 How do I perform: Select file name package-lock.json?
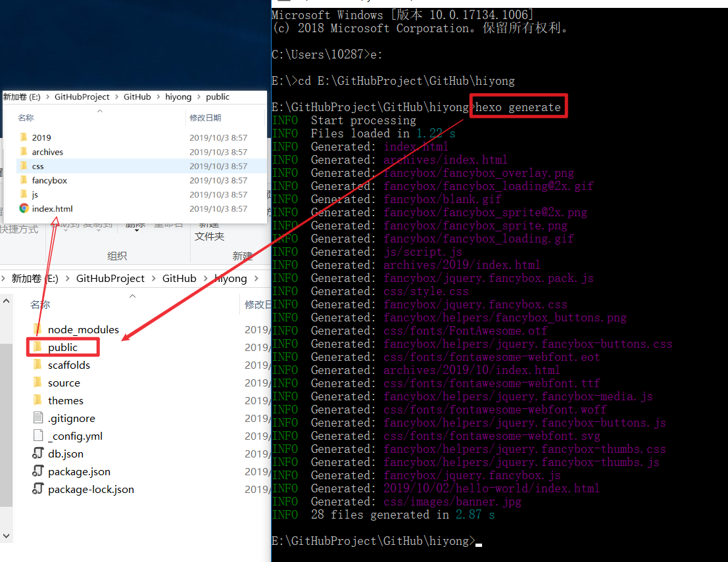point(91,490)
